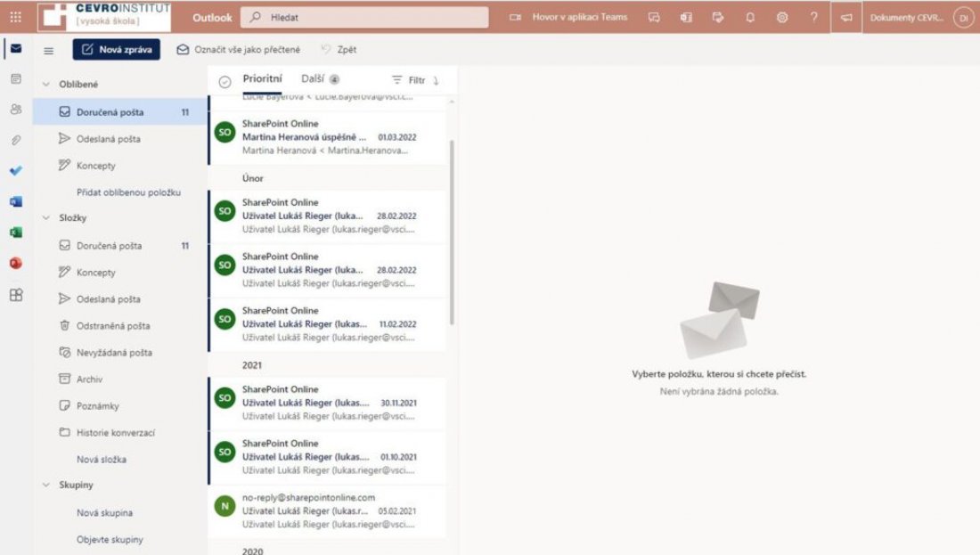The width and height of the screenshot is (980, 555).
Task: Collapse the Oblíbené section
Action: [x=46, y=84]
